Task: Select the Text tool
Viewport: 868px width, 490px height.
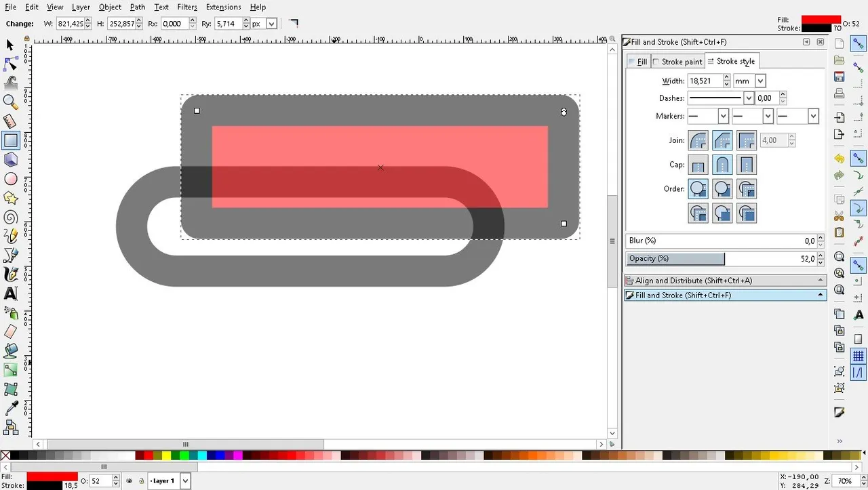Action: [10, 293]
